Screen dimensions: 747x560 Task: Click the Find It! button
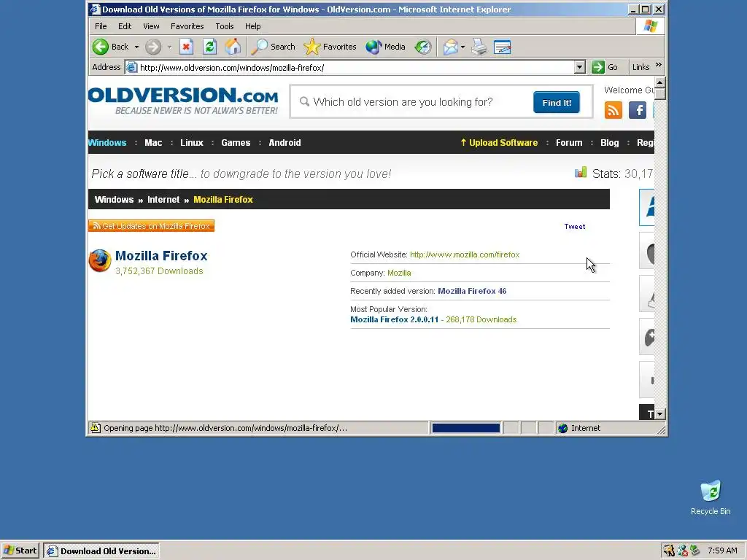pos(557,102)
